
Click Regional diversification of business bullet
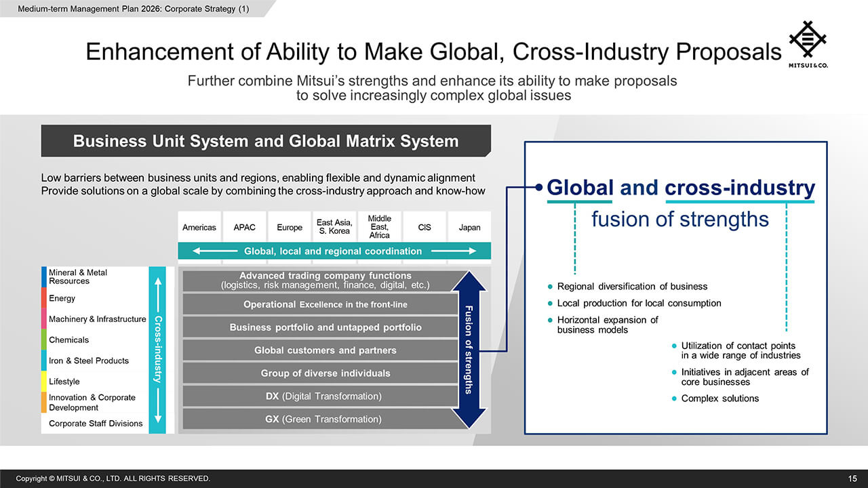pos(632,287)
